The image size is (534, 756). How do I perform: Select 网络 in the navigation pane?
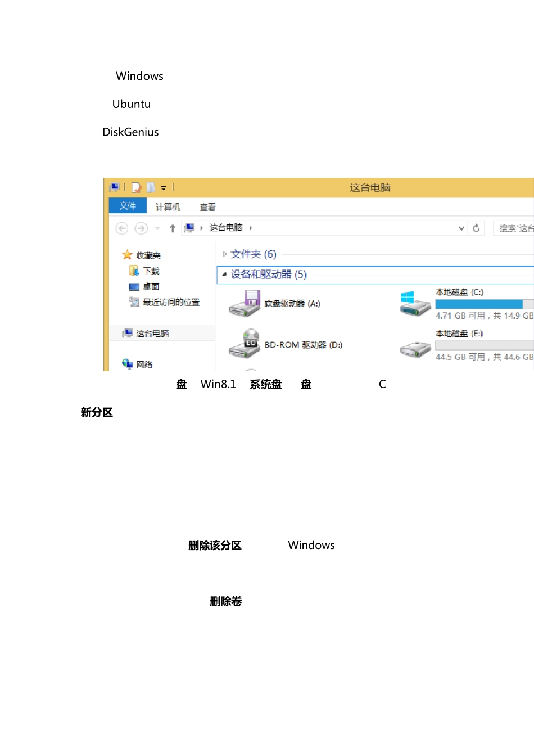(144, 364)
